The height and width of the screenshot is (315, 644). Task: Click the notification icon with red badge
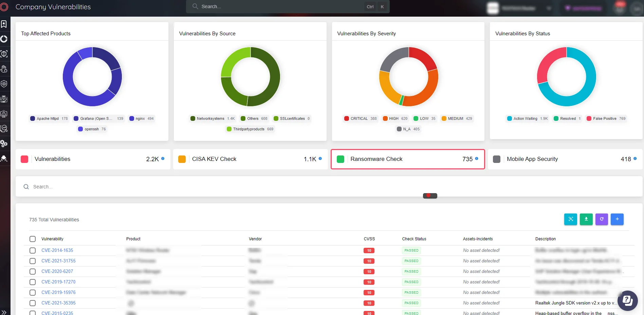(620, 7)
